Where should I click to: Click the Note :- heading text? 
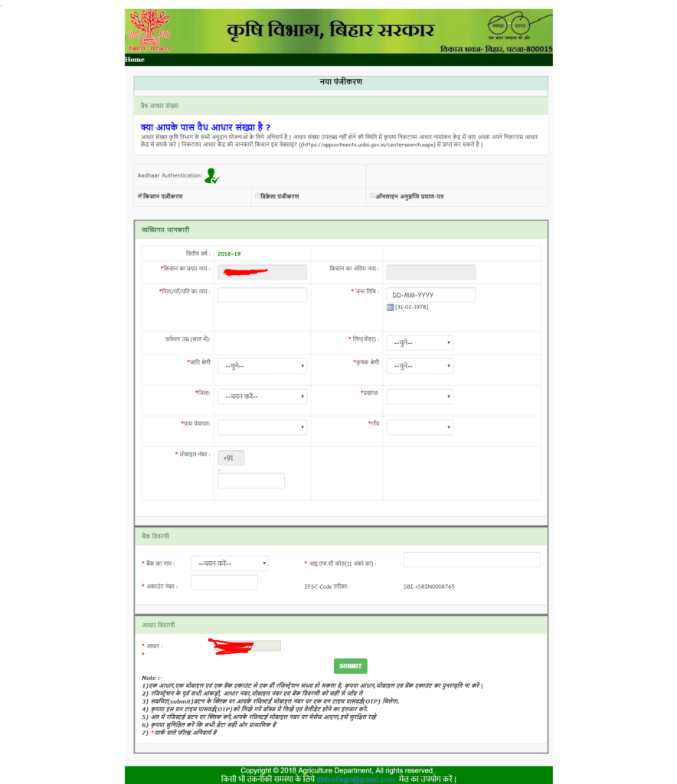tap(152, 678)
